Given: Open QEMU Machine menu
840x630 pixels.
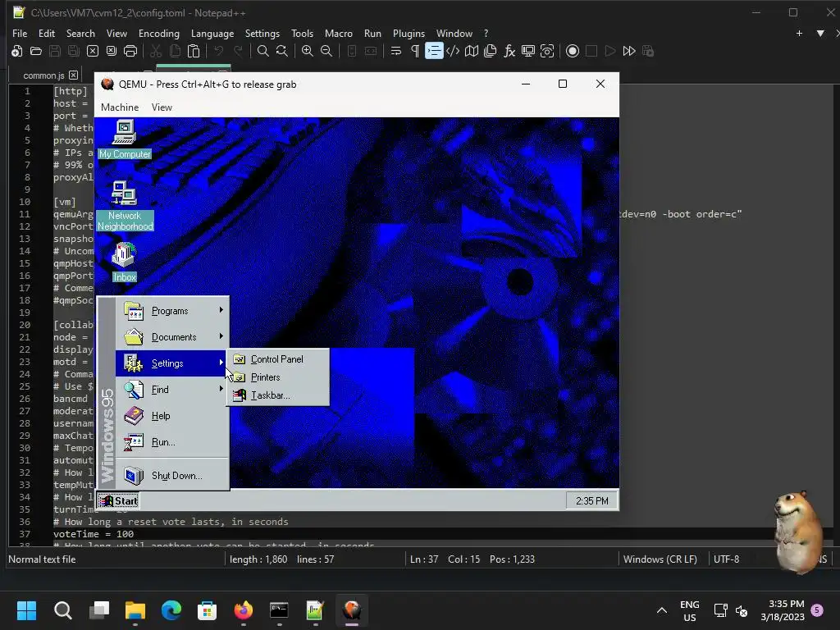Looking at the screenshot, I should click(x=120, y=107).
